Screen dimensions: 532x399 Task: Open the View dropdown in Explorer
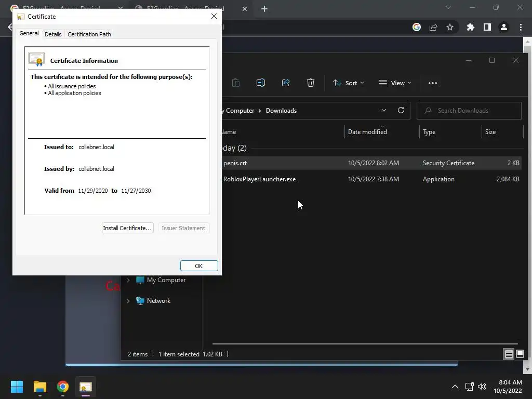point(395,83)
